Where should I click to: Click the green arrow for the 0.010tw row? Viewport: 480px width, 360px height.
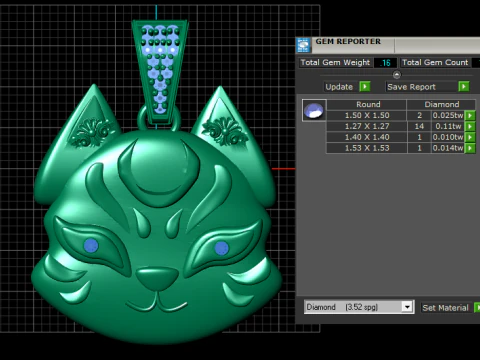pyautogui.click(x=470, y=137)
